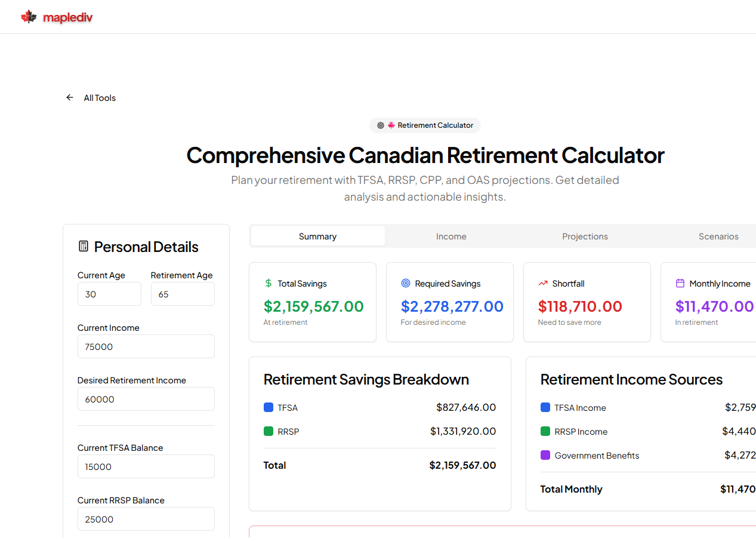
Task: Click the target icon on Required Savings
Action: (406, 283)
